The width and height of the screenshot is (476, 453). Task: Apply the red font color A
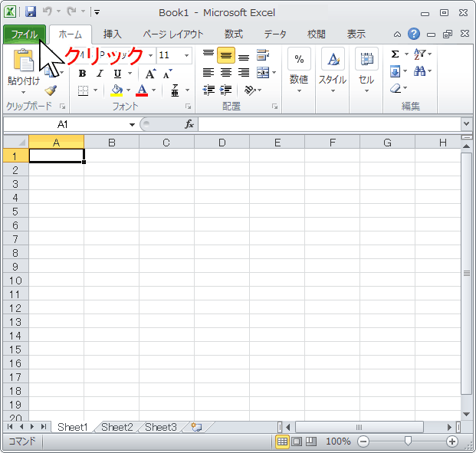tap(142, 90)
